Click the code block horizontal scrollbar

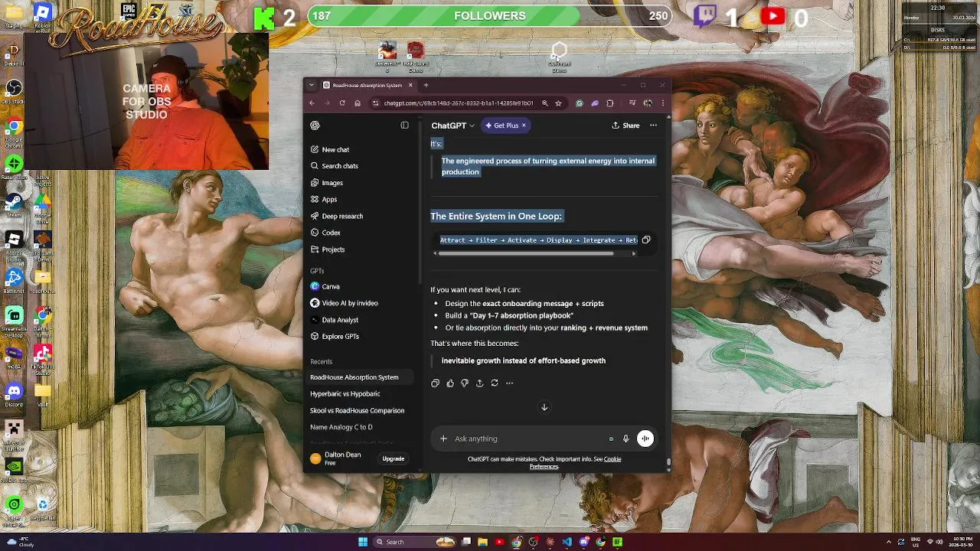coord(526,253)
